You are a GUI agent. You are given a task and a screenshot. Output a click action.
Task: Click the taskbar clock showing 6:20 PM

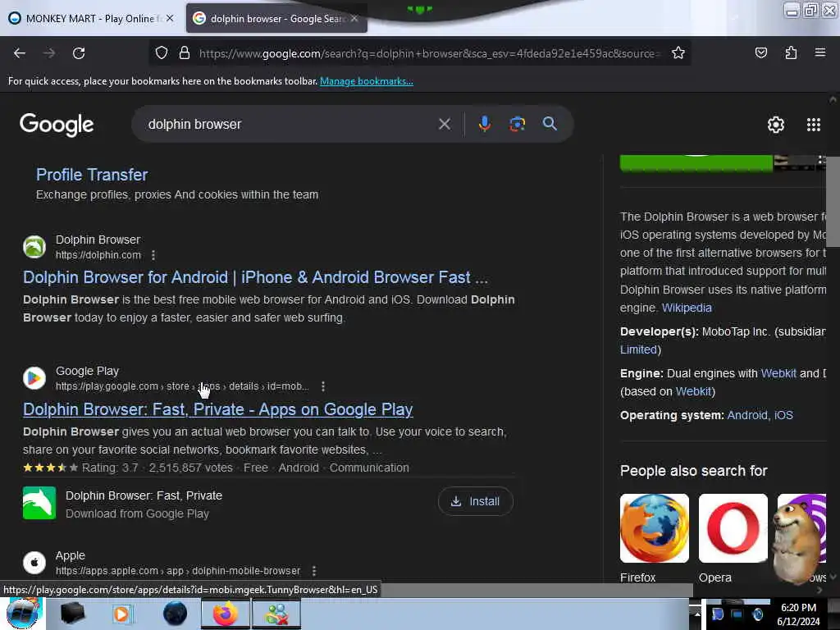(798, 614)
